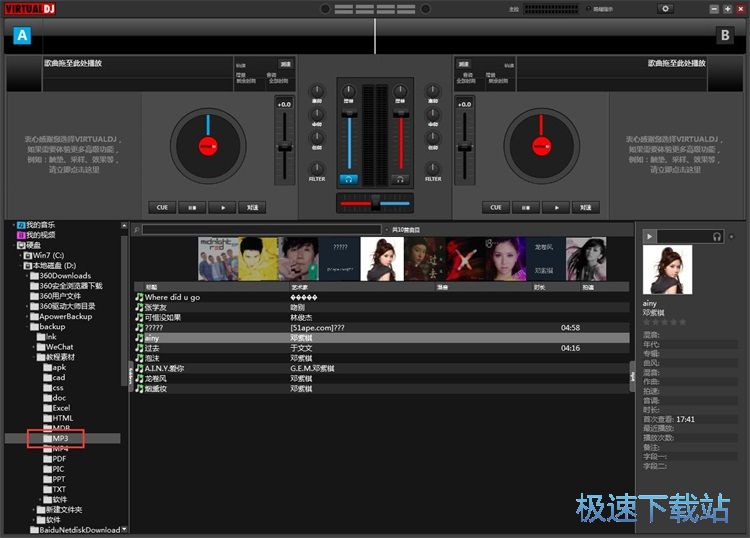Click the round button left of the layout bars

tap(325, 9)
